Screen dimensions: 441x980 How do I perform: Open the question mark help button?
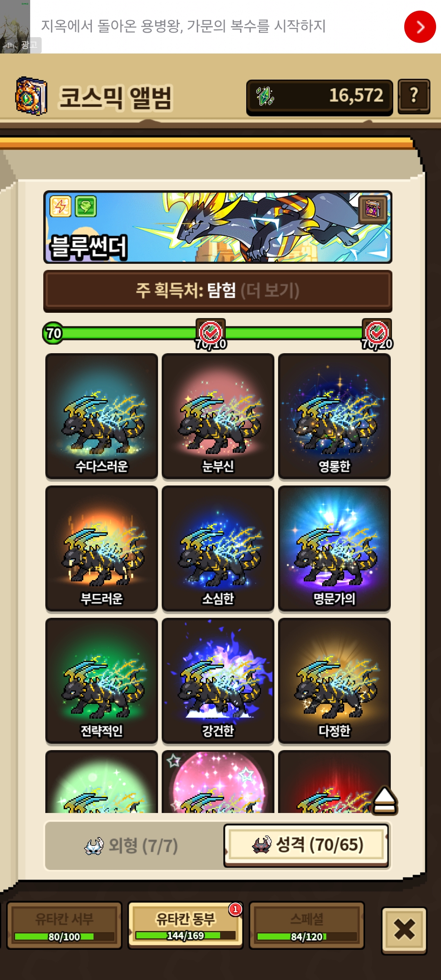(x=414, y=96)
